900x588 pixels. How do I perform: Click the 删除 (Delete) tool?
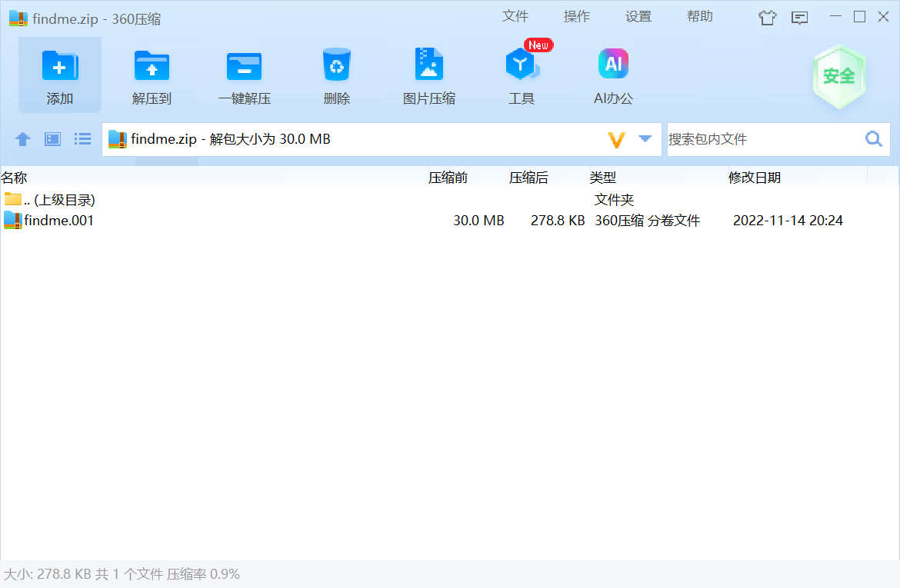pyautogui.click(x=336, y=75)
